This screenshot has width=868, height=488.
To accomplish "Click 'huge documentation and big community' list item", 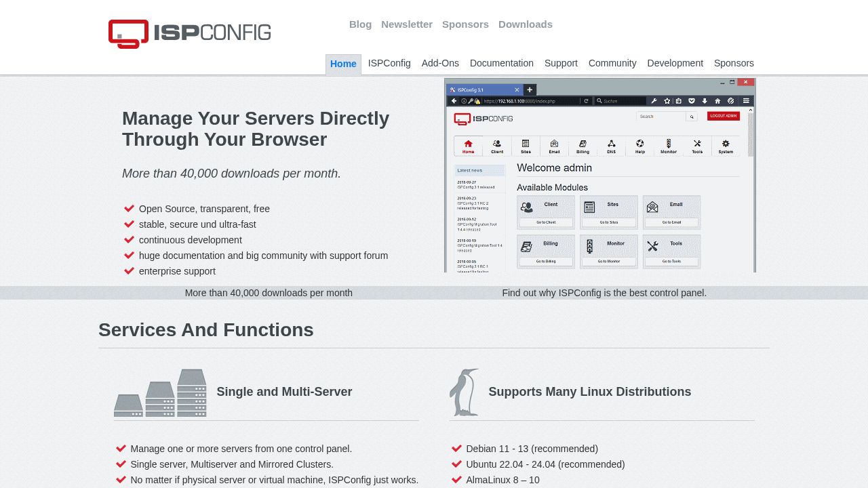I will (x=263, y=256).
